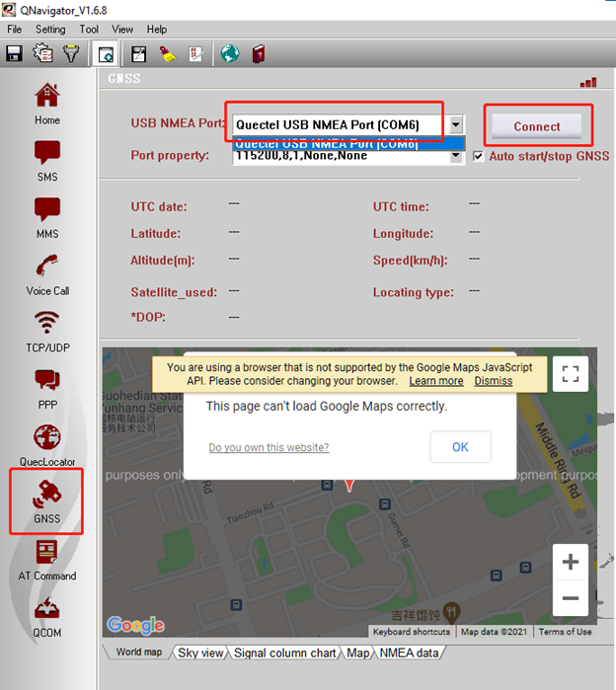616x690 pixels.
Task: Click the Learn more link
Action: (x=436, y=381)
